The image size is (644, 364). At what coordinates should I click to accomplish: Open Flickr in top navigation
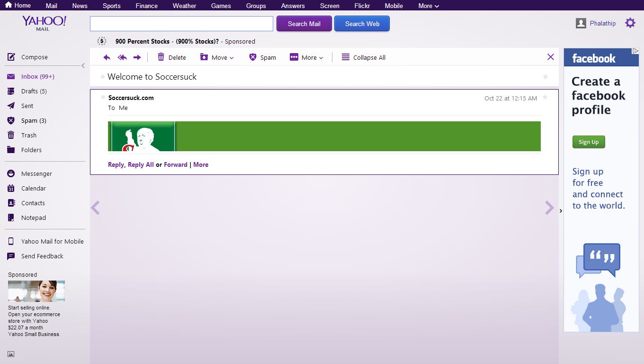[x=362, y=6]
